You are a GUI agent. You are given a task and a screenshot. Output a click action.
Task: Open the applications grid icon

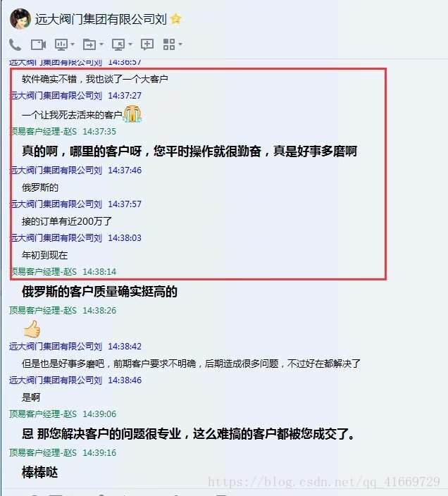pyautogui.click(x=169, y=44)
